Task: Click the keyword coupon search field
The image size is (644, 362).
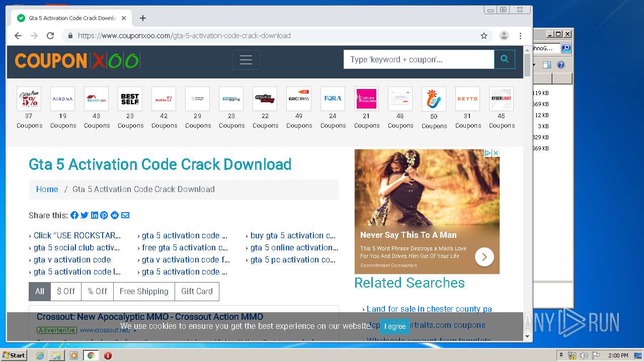Action: click(x=419, y=59)
